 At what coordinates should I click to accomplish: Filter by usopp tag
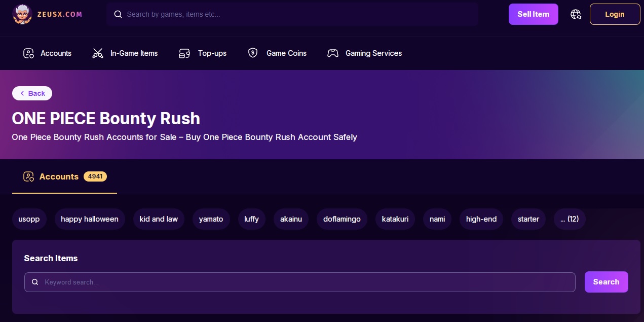coord(29,219)
